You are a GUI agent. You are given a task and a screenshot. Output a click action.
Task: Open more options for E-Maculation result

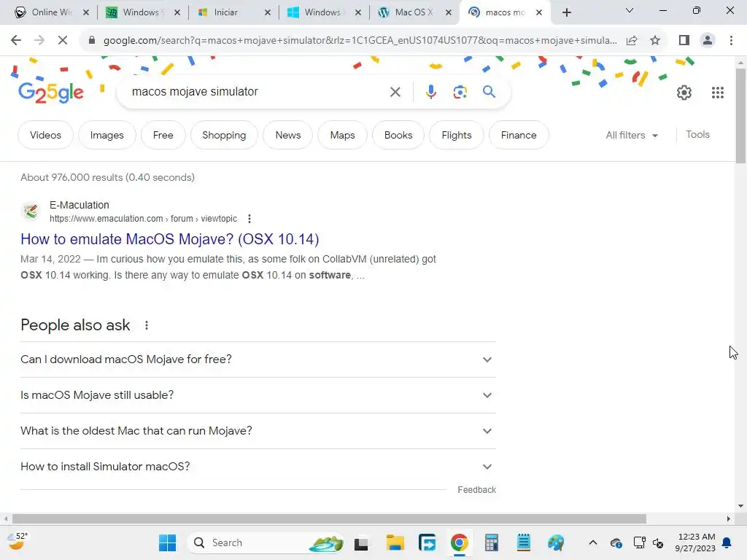pyautogui.click(x=249, y=219)
